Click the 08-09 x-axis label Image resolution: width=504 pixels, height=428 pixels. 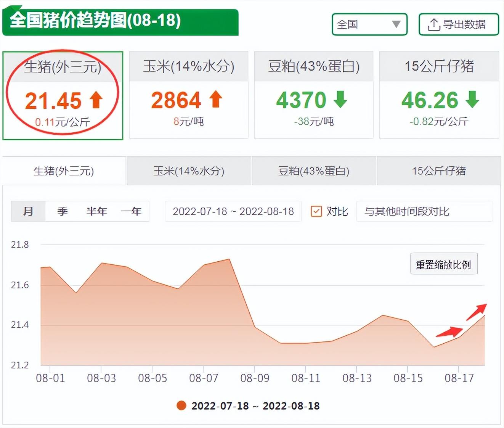pos(255,378)
